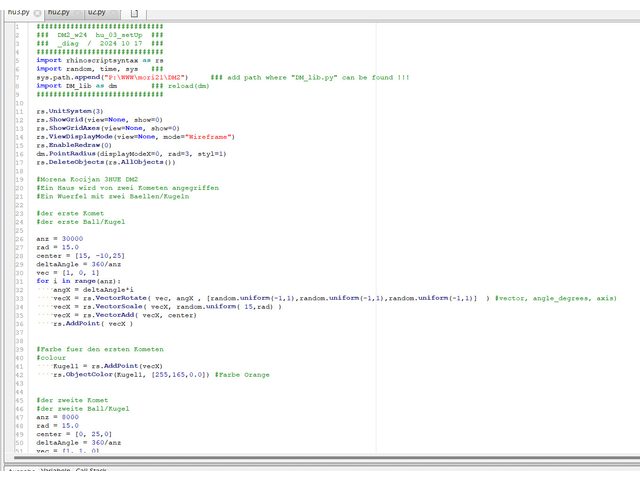Click the line "center = [0, 25,0]"
The height and width of the screenshot is (480, 640).
(74, 434)
